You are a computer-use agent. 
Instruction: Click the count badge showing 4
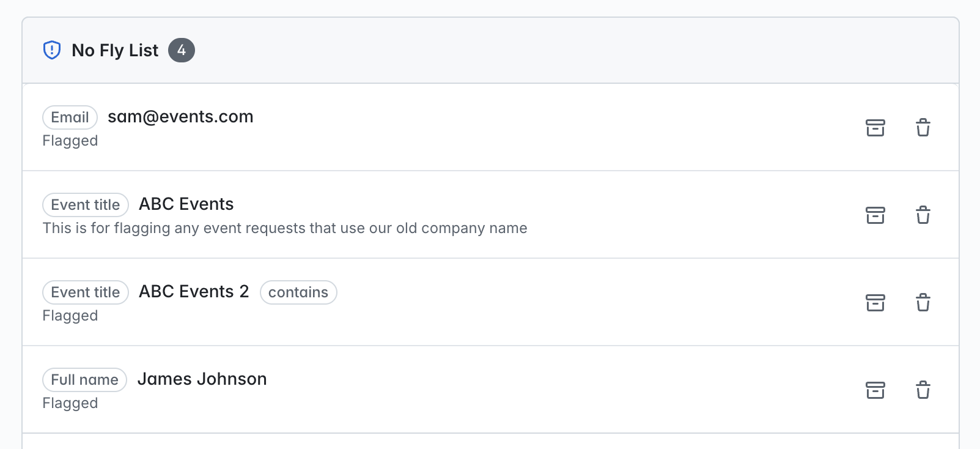point(182,50)
